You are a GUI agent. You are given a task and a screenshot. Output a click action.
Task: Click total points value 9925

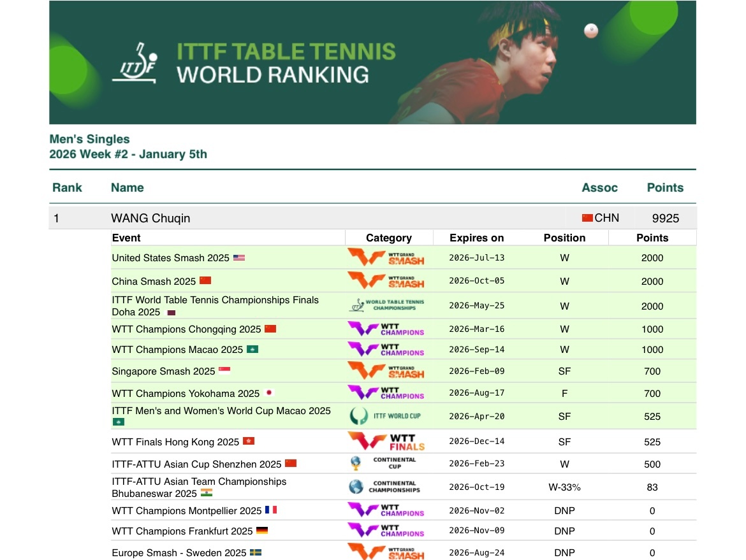pyautogui.click(x=665, y=218)
